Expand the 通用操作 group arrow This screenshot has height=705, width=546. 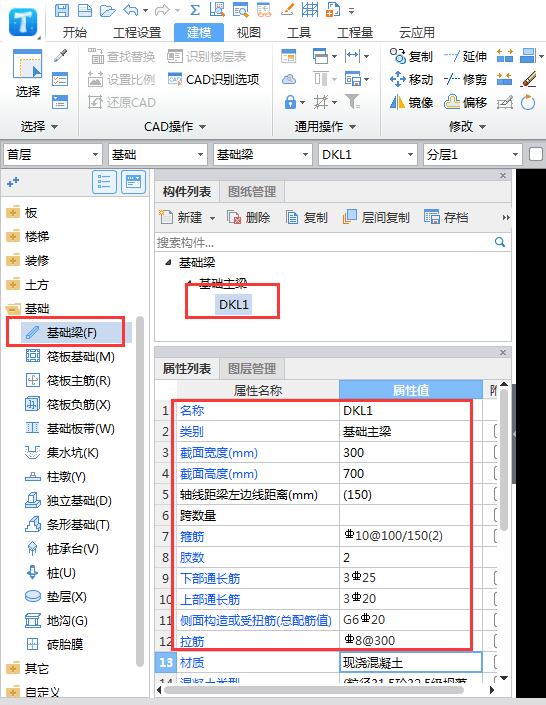point(353,127)
